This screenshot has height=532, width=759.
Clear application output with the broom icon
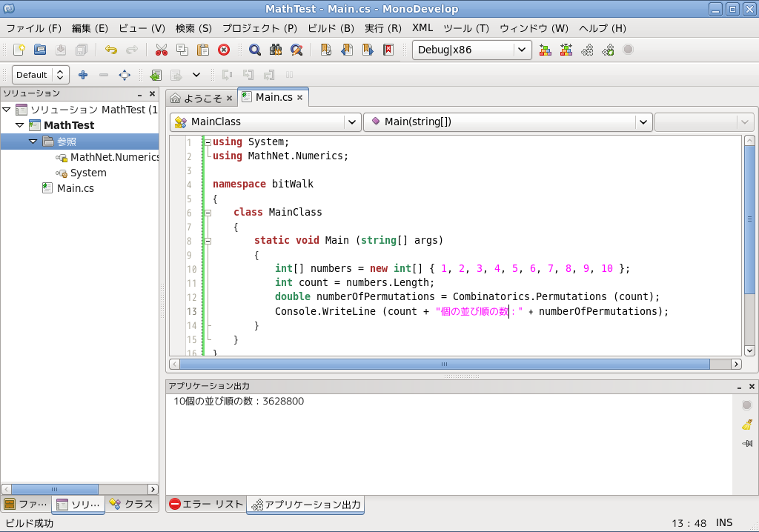tap(747, 425)
